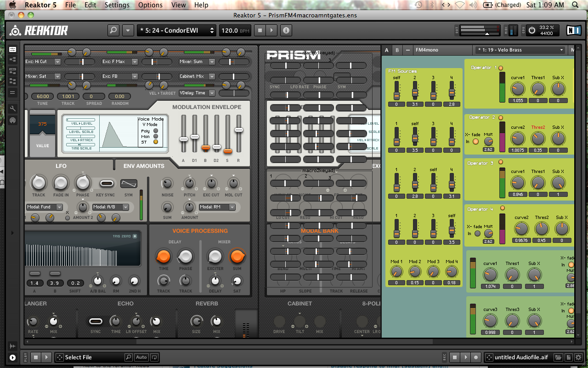The image size is (588, 368).
Task: Open the Settings menu
Action: (x=117, y=5)
